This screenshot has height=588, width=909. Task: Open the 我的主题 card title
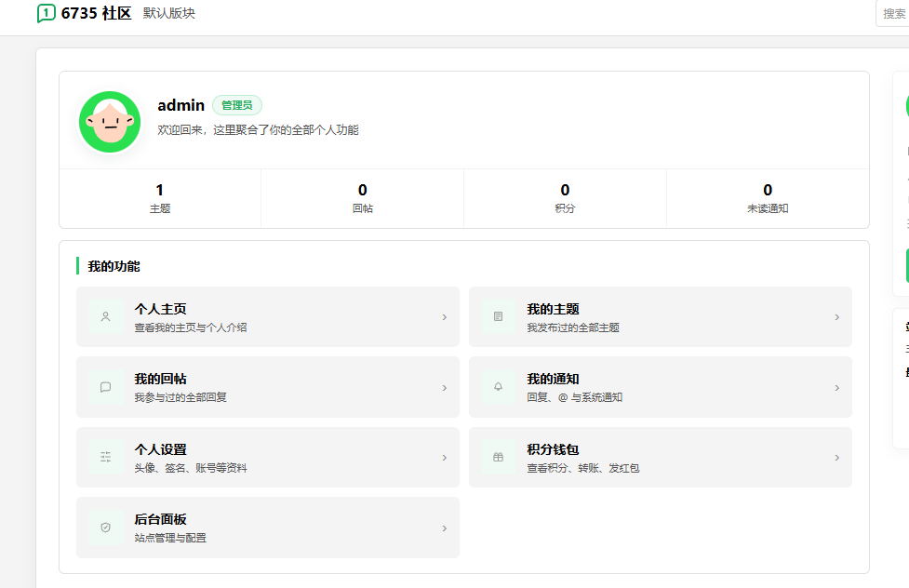click(553, 309)
